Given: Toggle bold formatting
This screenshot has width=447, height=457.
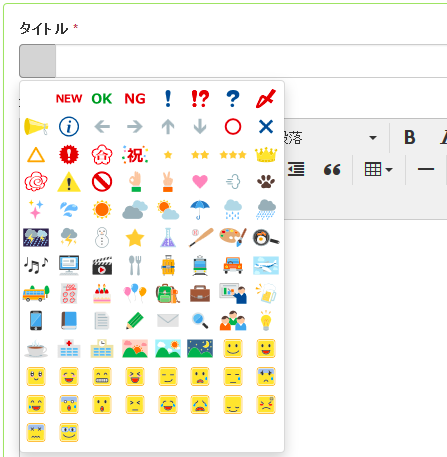Looking at the screenshot, I should pyautogui.click(x=410, y=137).
